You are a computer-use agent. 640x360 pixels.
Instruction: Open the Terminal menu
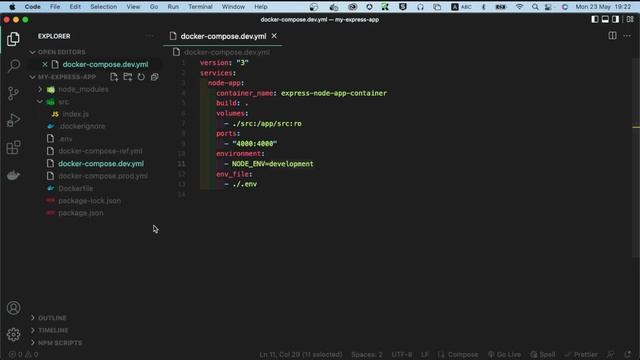(200, 7)
